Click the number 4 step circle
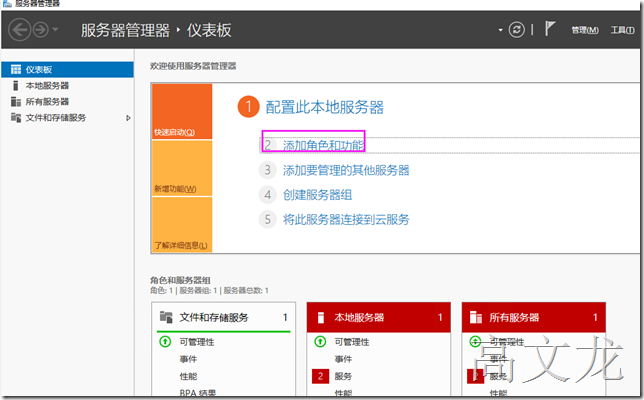This screenshot has width=644, height=400. (268, 195)
